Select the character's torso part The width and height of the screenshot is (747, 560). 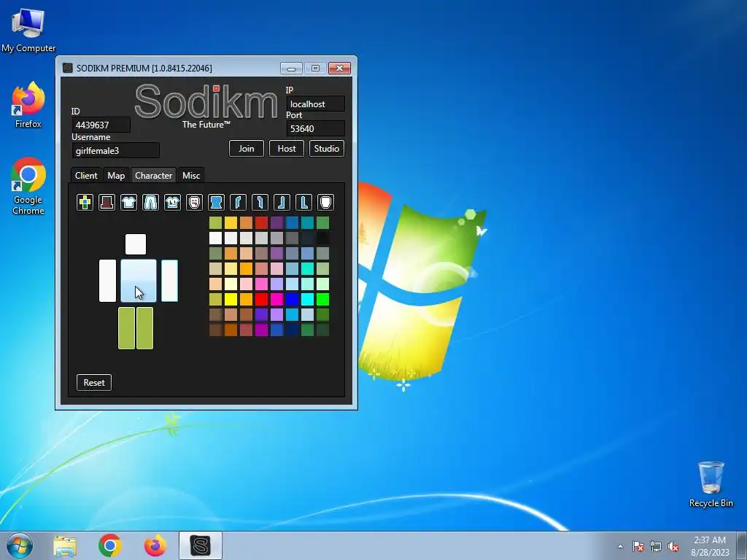pyautogui.click(x=139, y=281)
